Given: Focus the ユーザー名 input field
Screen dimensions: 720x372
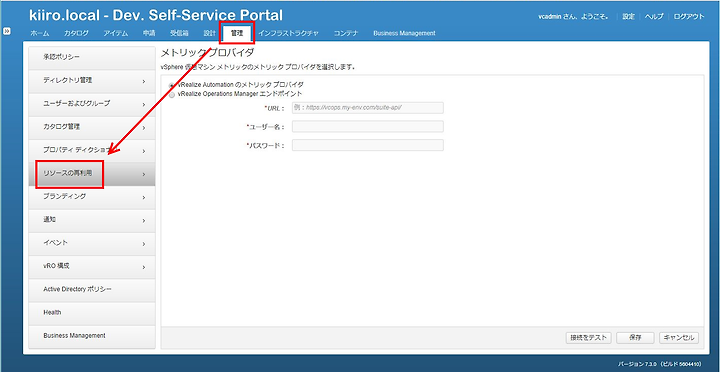Looking at the screenshot, I should tap(367, 126).
